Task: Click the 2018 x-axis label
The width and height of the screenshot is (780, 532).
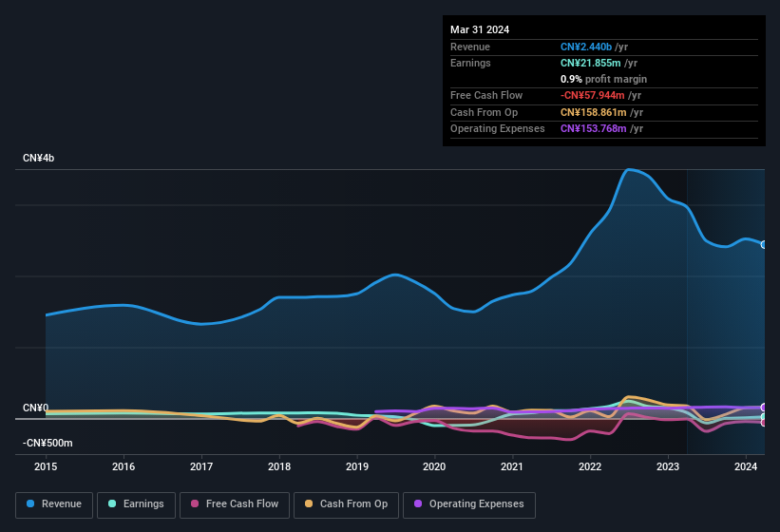Action: coord(279,466)
